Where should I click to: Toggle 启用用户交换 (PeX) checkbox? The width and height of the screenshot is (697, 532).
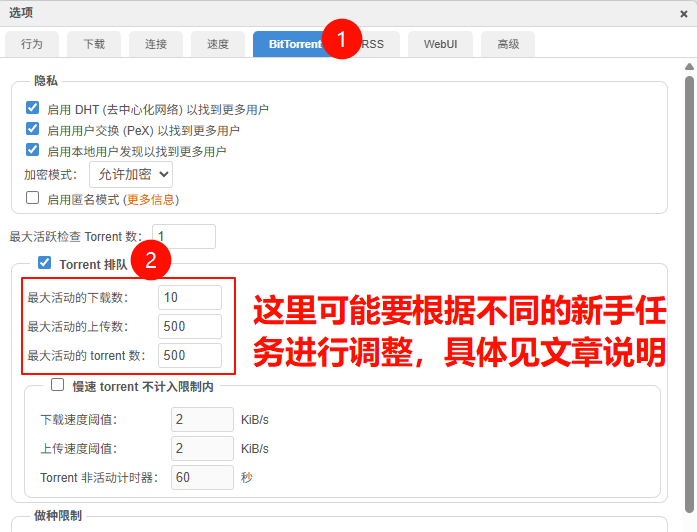32,129
